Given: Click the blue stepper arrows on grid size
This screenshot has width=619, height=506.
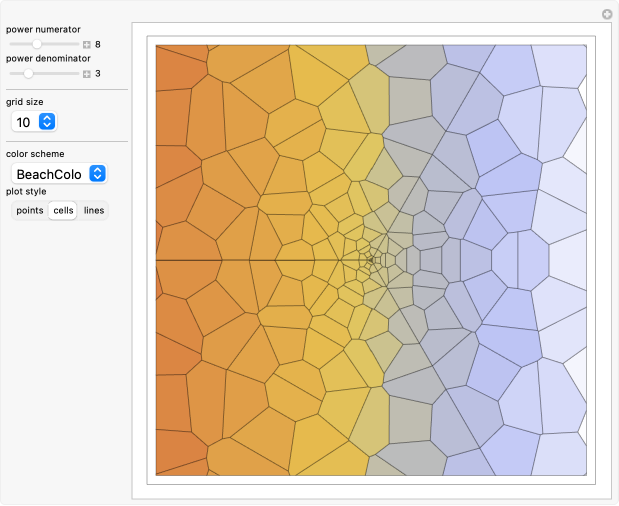Looking at the screenshot, I should click(x=47, y=121).
